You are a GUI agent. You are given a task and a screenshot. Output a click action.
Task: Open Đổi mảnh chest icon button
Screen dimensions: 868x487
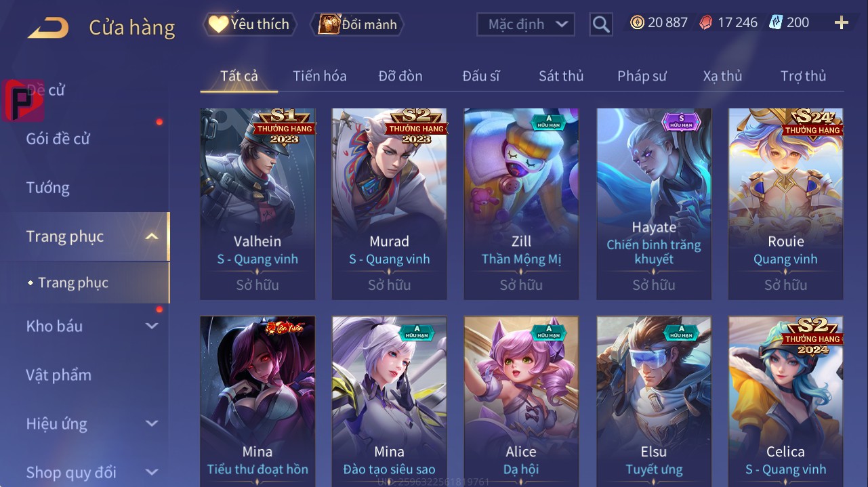pos(357,24)
